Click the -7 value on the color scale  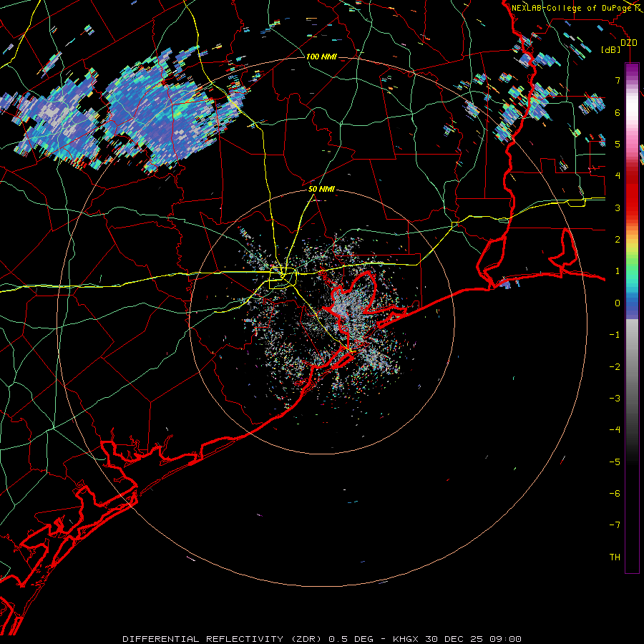(x=615, y=525)
